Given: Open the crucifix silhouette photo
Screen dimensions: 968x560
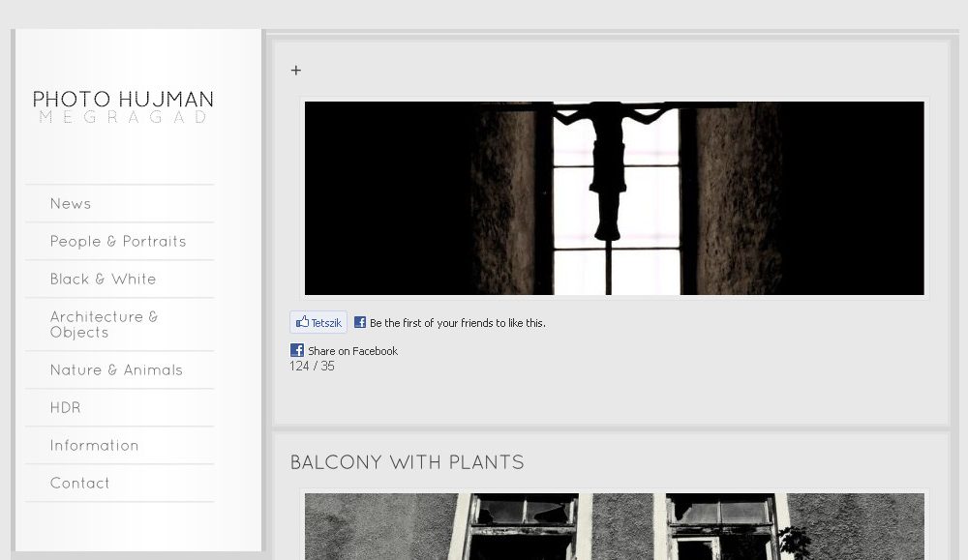Looking at the screenshot, I should (x=614, y=197).
